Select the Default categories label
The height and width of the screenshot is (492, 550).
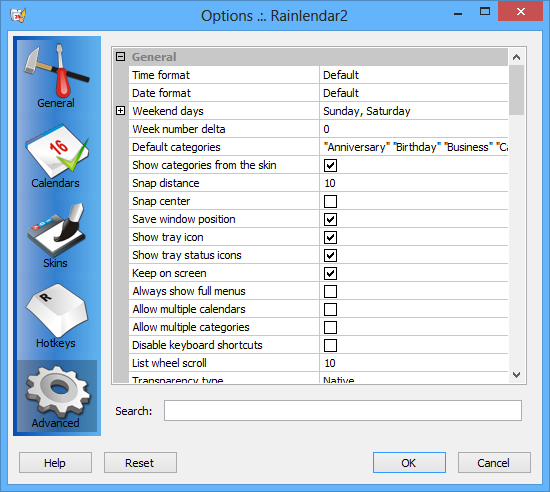[176, 147]
